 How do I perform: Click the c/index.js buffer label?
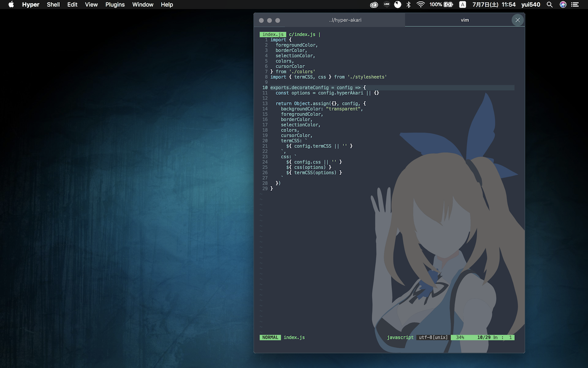302,34
